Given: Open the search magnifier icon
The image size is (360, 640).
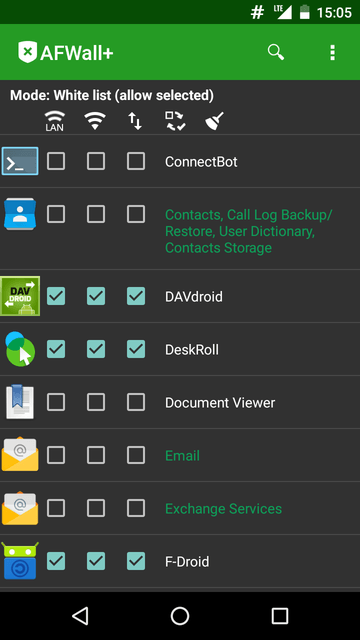Looking at the screenshot, I should (x=276, y=52).
